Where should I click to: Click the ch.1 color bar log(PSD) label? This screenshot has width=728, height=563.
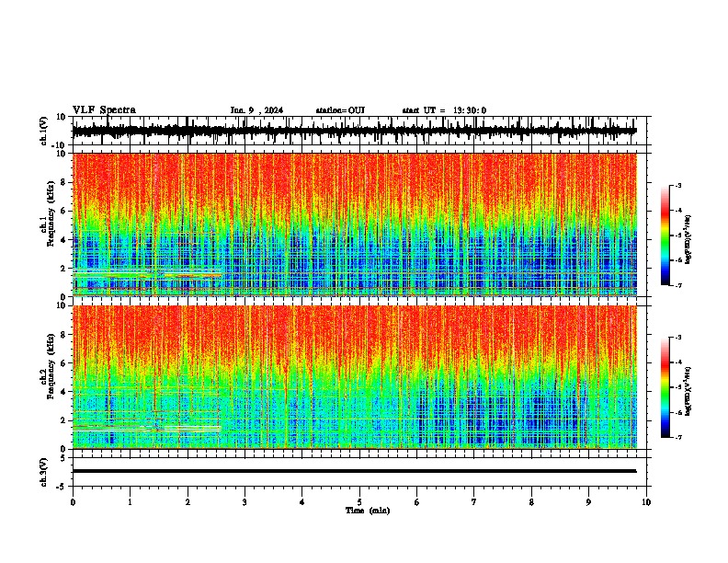coord(688,240)
